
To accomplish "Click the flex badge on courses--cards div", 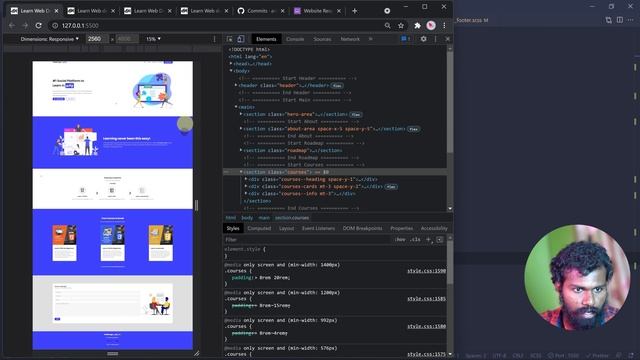I will pos(391,187).
